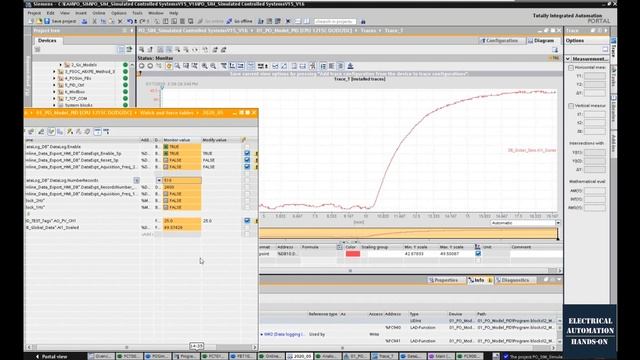Click the icon at right of trace editor toolbar
The height and width of the screenshot is (360, 640).
tap(555, 49)
